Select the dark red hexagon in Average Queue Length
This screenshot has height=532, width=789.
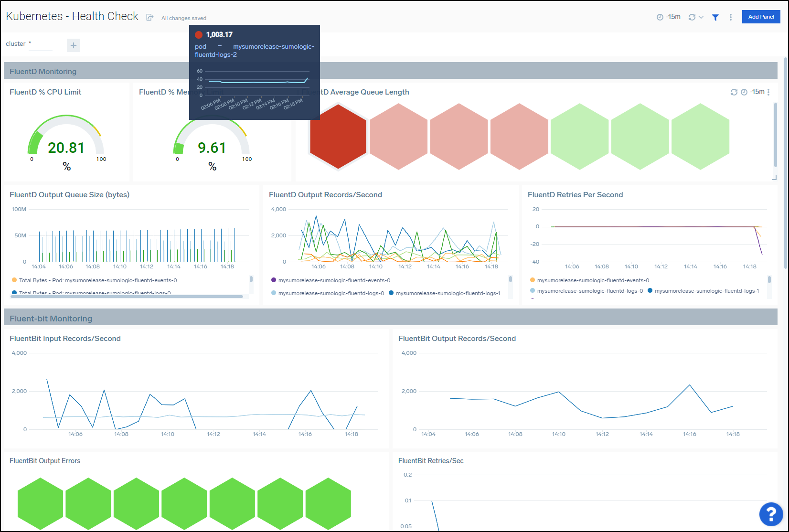[338, 137]
